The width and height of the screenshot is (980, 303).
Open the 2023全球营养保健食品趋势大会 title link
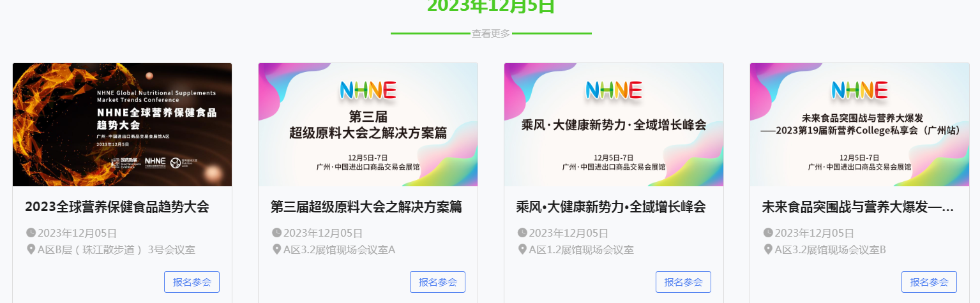(117, 207)
